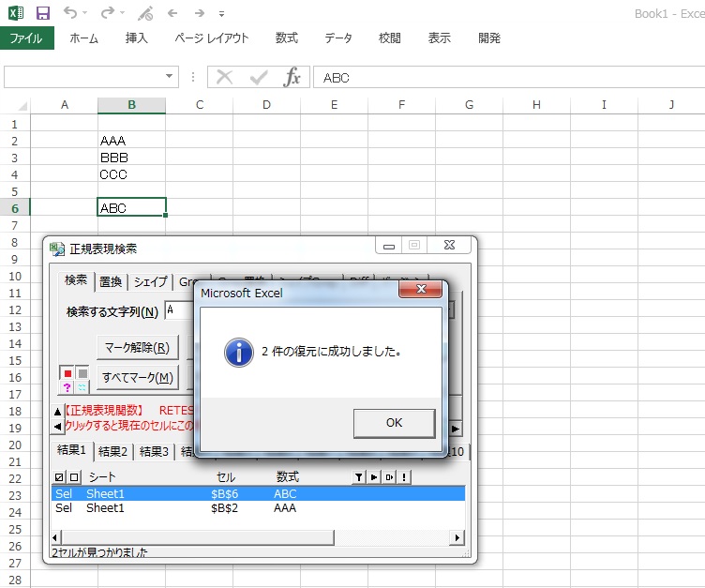Screen dimensions: 705x588
Task: Click the マーク解除(R) button
Action: coord(137,347)
